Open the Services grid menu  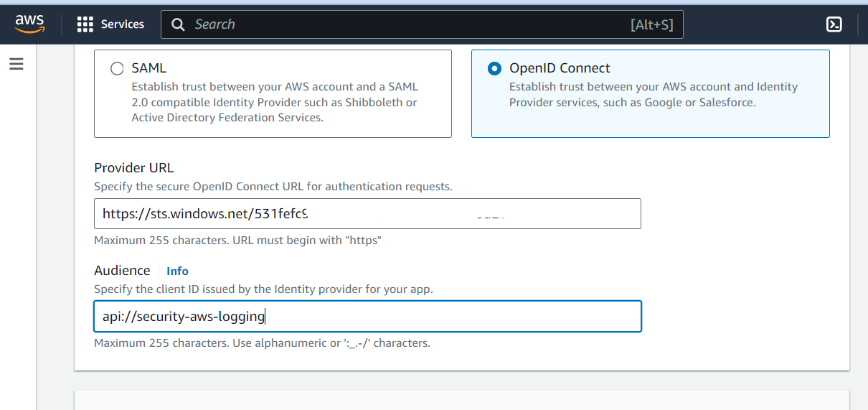click(85, 24)
